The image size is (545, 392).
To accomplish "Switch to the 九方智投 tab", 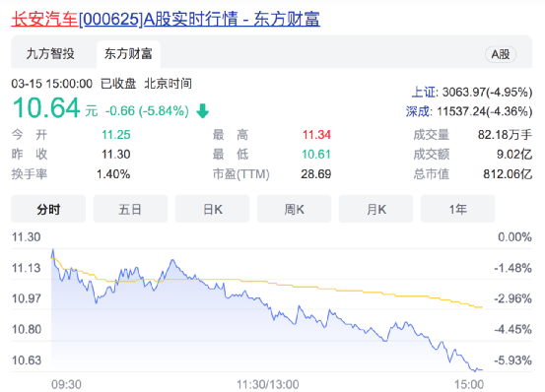I will pos(50,54).
